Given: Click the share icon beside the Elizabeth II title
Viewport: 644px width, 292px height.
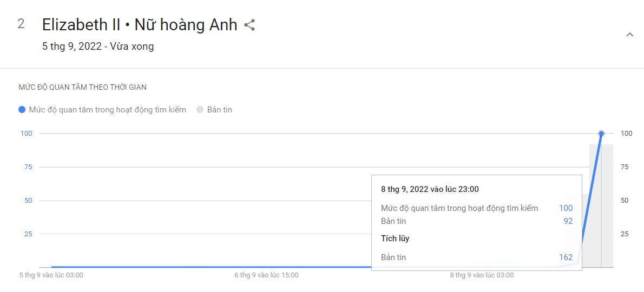Looking at the screenshot, I should coord(249,25).
